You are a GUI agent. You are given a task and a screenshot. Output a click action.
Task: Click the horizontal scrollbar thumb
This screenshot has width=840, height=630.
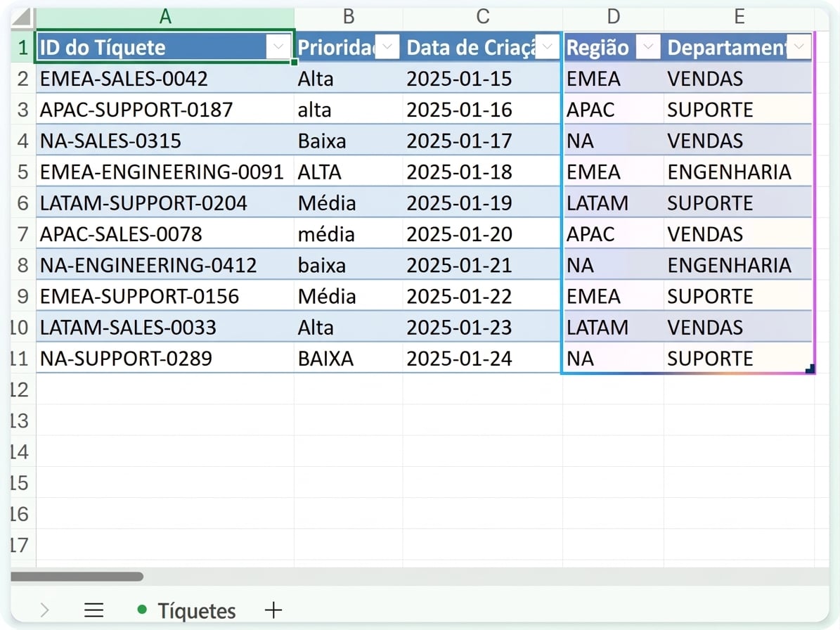click(77, 577)
